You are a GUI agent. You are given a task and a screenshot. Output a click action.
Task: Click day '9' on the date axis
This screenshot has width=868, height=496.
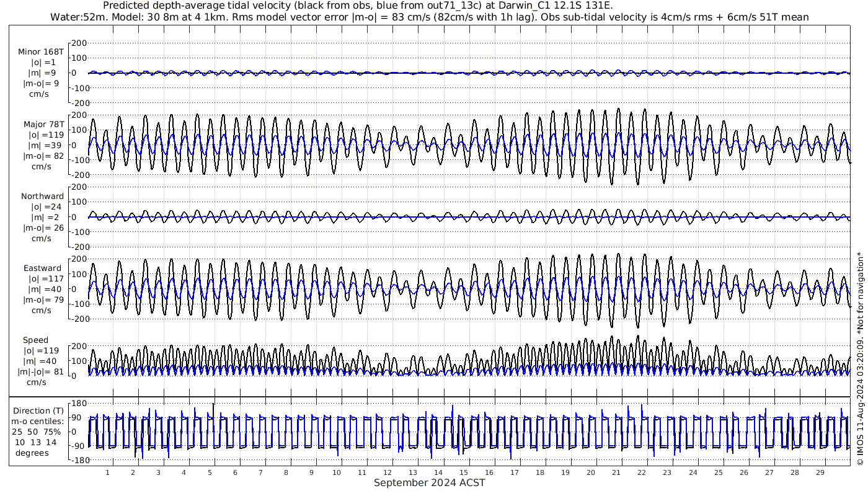coord(311,472)
